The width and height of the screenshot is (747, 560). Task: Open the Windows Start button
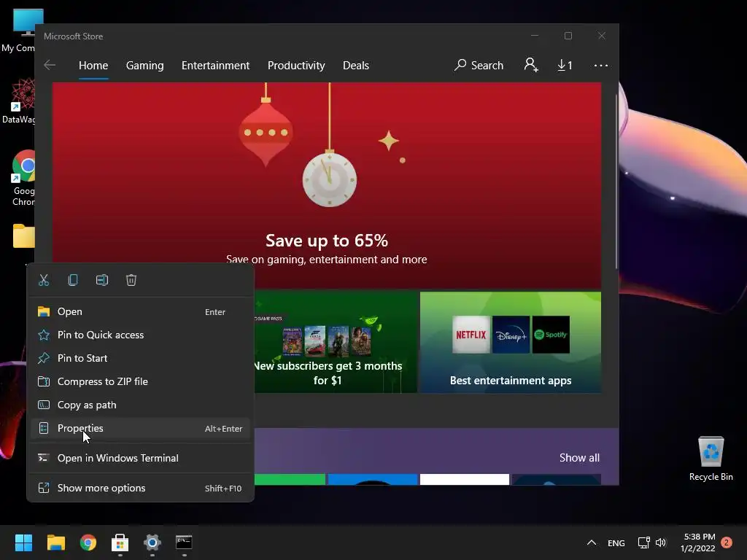point(23,542)
